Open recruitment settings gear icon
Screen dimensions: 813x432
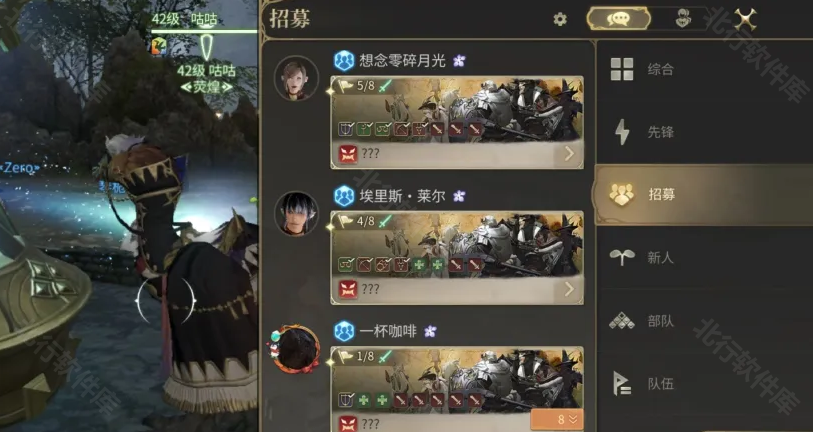pyautogui.click(x=560, y=20)
